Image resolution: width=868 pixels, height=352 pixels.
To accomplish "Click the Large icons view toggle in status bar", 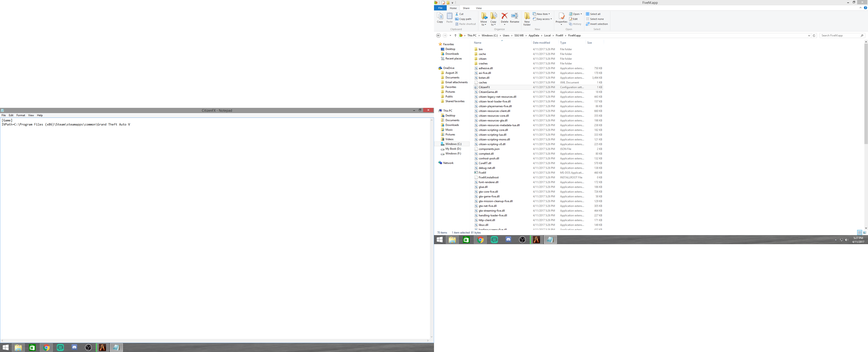I will (x=865, y=233).
